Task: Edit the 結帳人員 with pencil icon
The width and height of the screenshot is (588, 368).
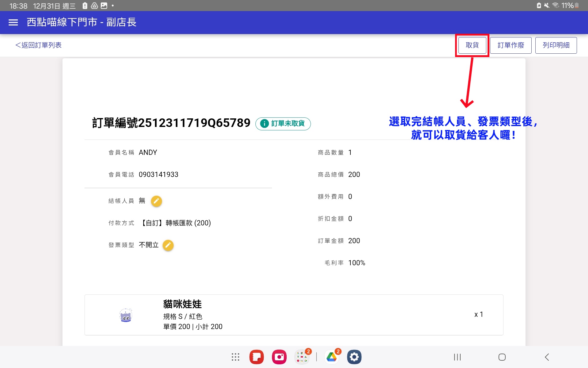Action: pyautogui.click(x=156, y=201)
